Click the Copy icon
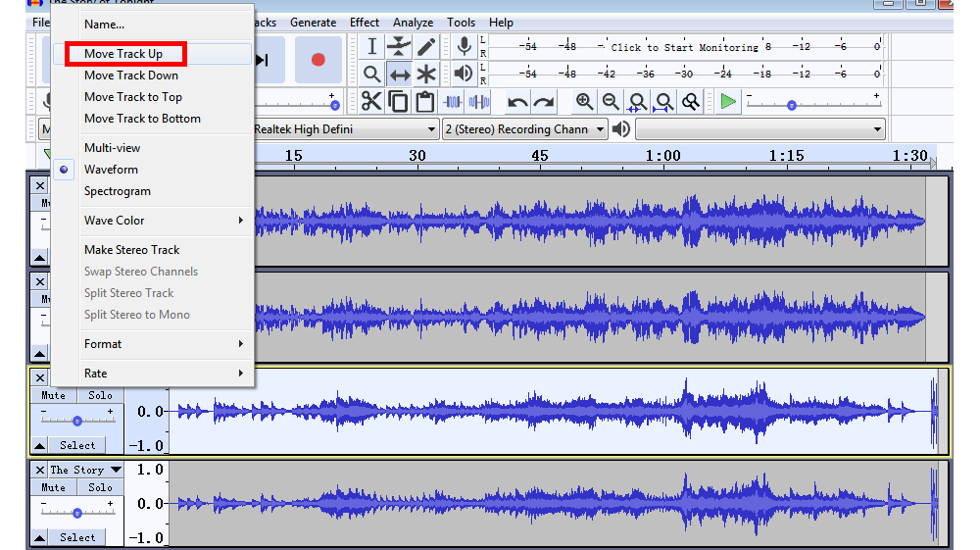980x550 pixels. 398,101
